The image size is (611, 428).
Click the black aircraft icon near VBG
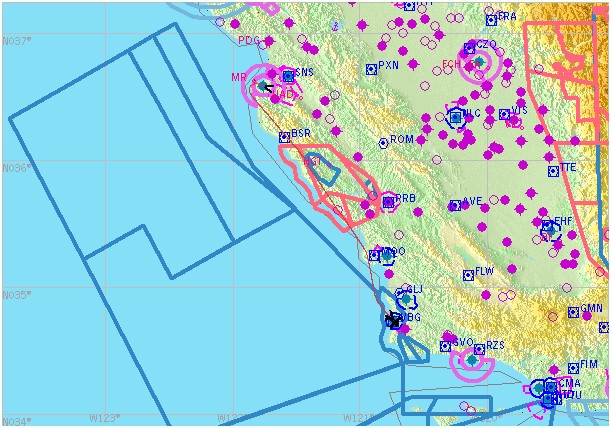(392, 318)
